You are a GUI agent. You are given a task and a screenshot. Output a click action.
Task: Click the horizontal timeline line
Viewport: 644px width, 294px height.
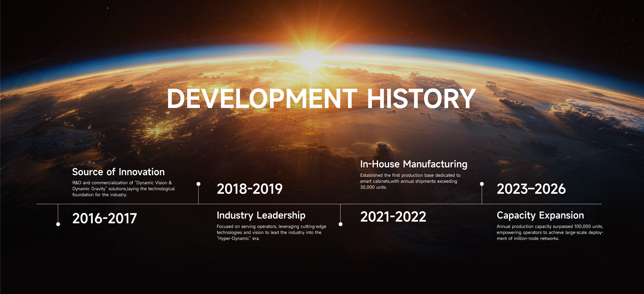272,204
